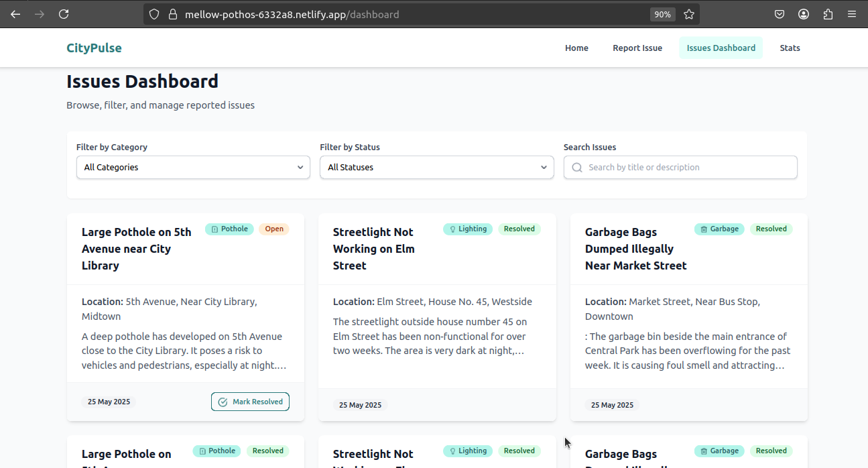This screenshot has height=468, width=868.
Task: Expand the Filter by Category dropdown
Action: [x=193, y=168]
